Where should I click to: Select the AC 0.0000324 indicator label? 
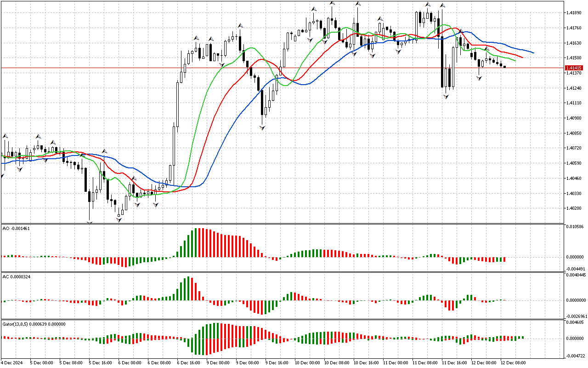click(x=17, y=276)
